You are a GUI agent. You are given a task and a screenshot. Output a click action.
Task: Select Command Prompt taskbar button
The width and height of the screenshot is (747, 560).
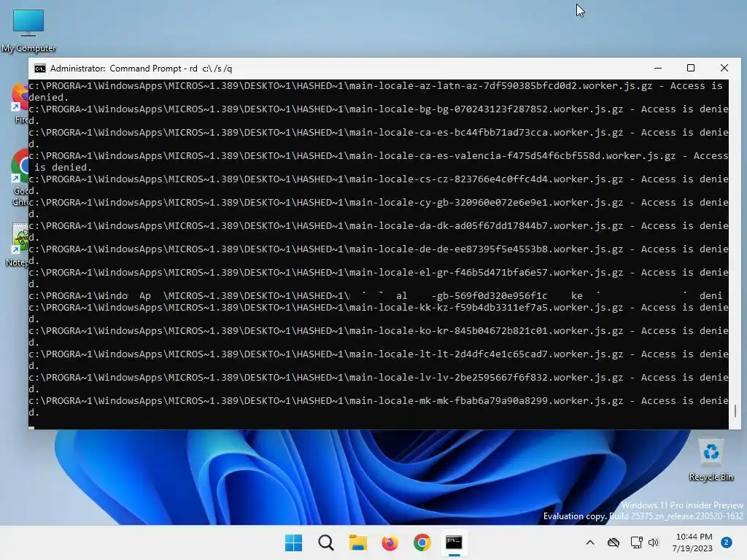pos(454,542)
